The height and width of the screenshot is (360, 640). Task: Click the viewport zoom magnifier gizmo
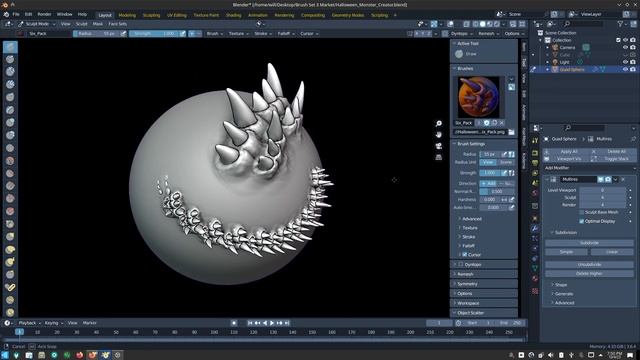[x=439, y=124]
